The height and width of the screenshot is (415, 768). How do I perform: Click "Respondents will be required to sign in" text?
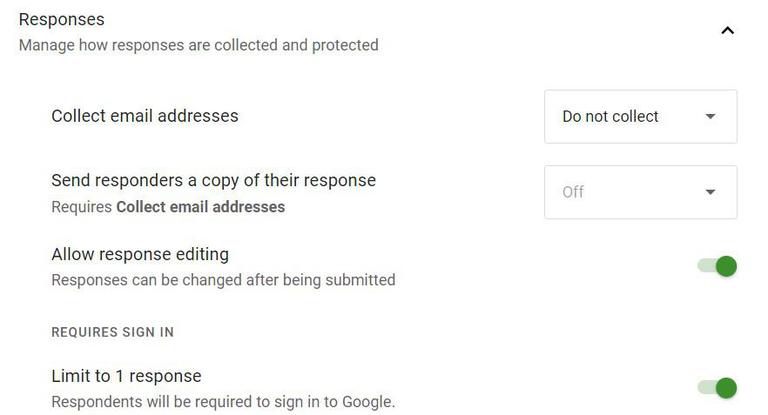tap(223, 402)
